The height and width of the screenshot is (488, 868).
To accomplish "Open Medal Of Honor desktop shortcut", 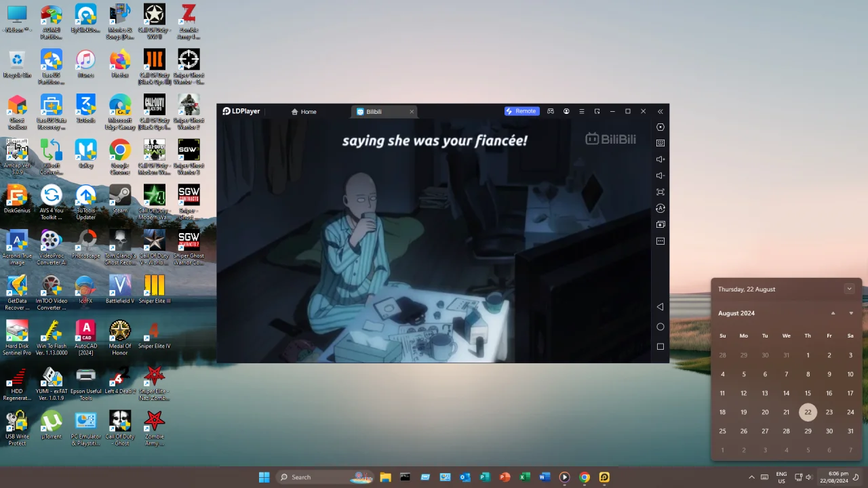I will coord(120,339).
